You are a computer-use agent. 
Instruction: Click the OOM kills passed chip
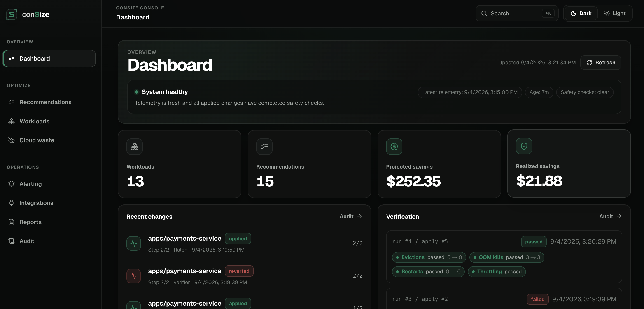507,257
